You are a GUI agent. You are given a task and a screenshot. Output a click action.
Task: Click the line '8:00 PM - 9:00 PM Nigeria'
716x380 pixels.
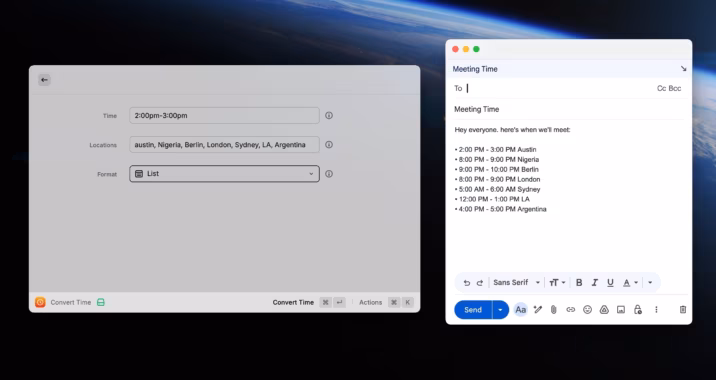[x=497, y=159]
